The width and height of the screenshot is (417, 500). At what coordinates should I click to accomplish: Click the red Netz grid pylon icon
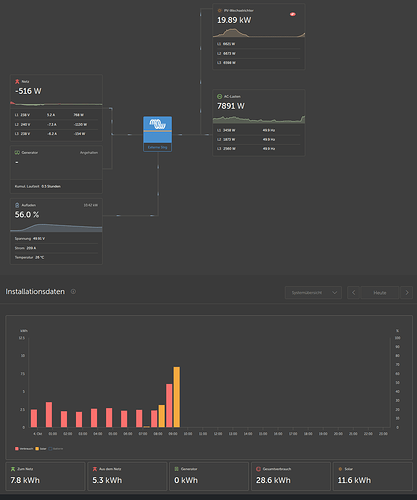(17, 81)
